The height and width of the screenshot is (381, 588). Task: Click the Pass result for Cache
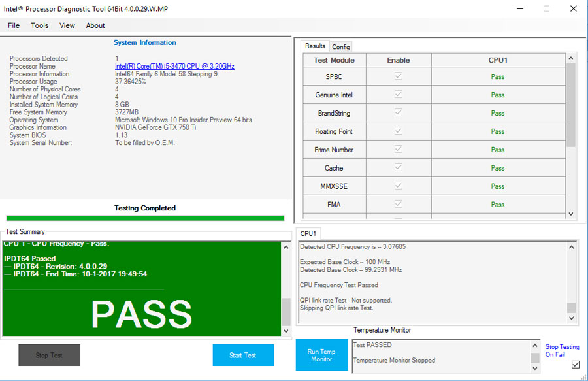coord(498,168)
